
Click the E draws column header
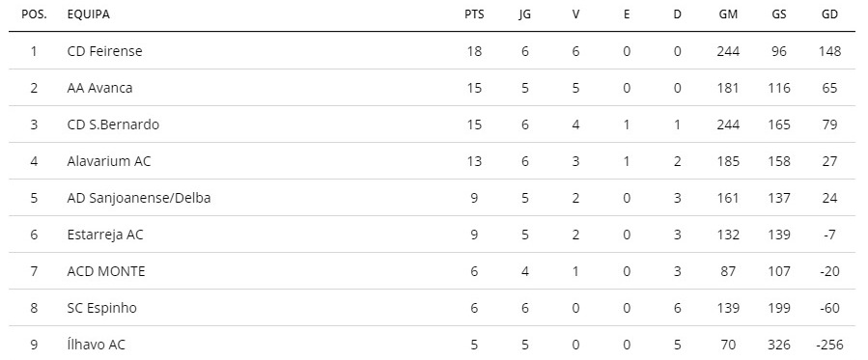coord(627,14)
